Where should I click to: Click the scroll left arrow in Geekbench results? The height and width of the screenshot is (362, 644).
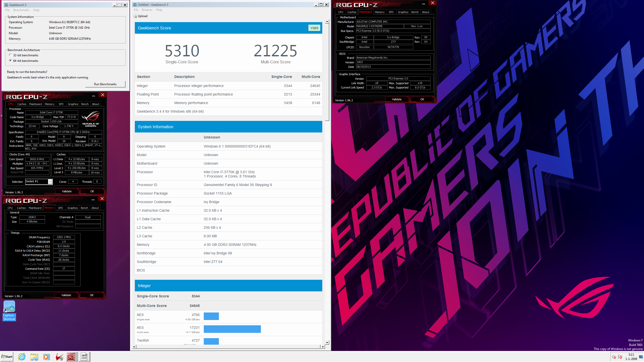tap(134, 347)
